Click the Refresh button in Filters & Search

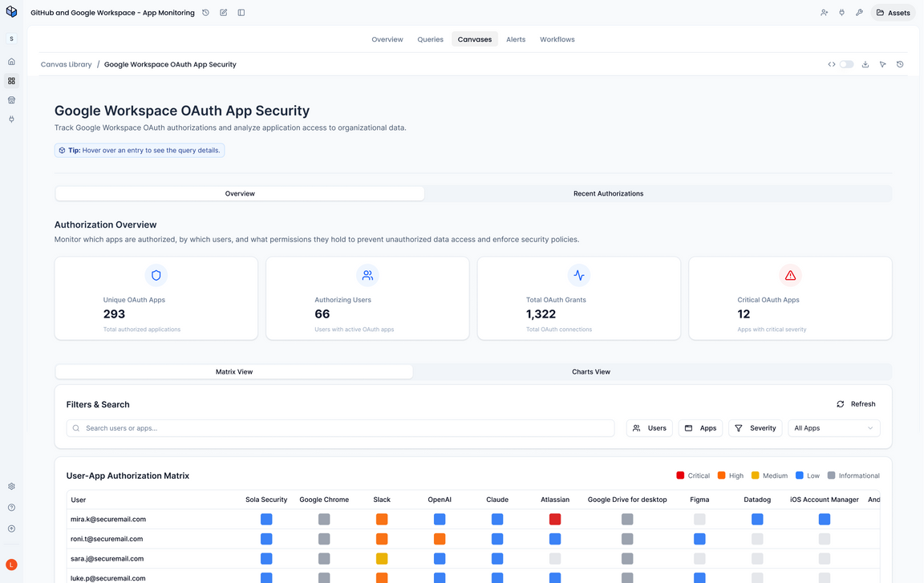(x=855, y=404)
